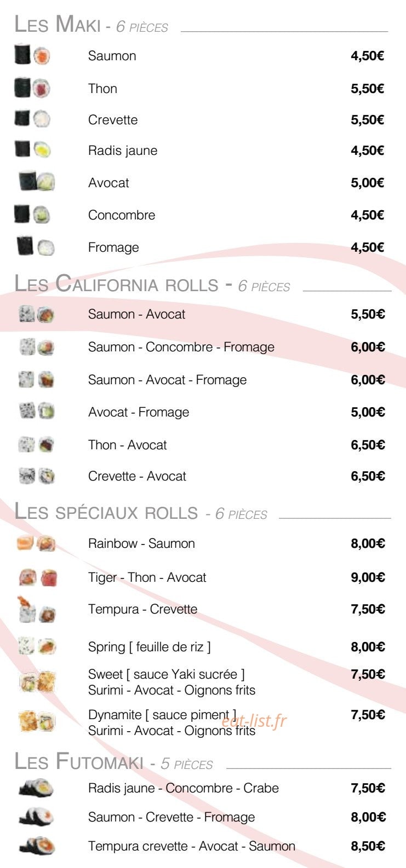Screen dimensions: 406x868
Task: Open the Les Maki section heading
Action: [x=91, y=25]
